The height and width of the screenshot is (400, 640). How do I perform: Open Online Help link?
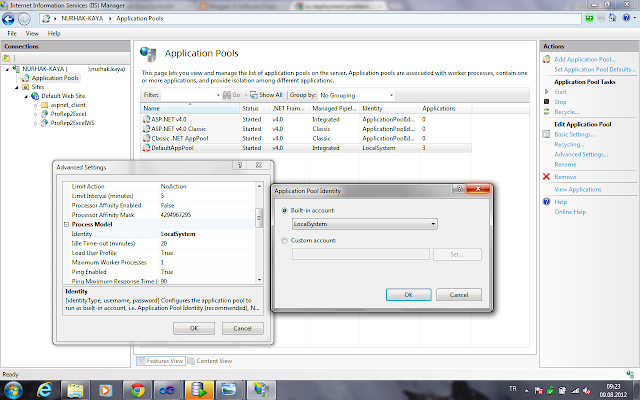[x=570, y=212]
